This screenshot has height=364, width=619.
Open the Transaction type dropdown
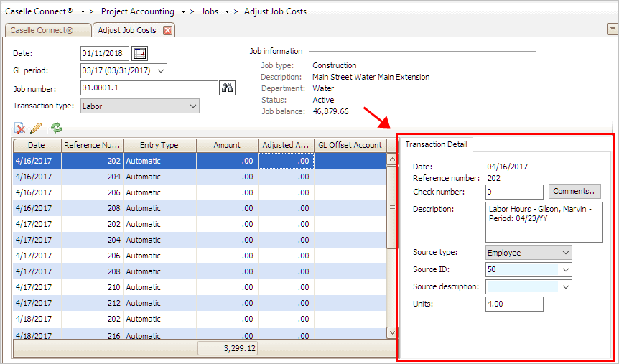pos(192,106)
